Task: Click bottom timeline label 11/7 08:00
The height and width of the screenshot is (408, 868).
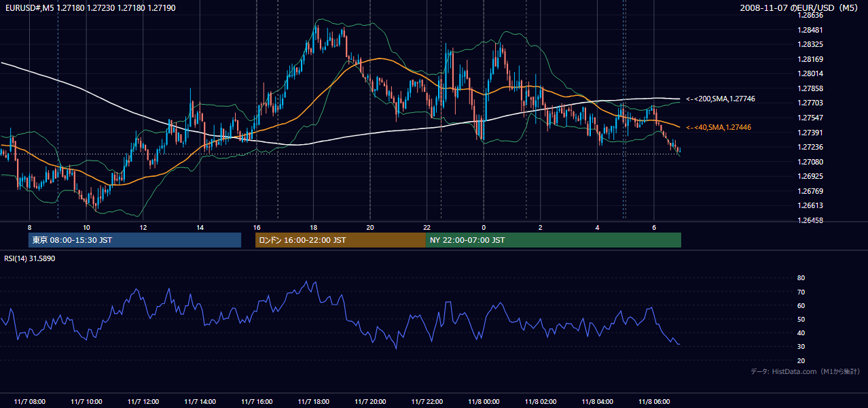Action: [29, 401]
